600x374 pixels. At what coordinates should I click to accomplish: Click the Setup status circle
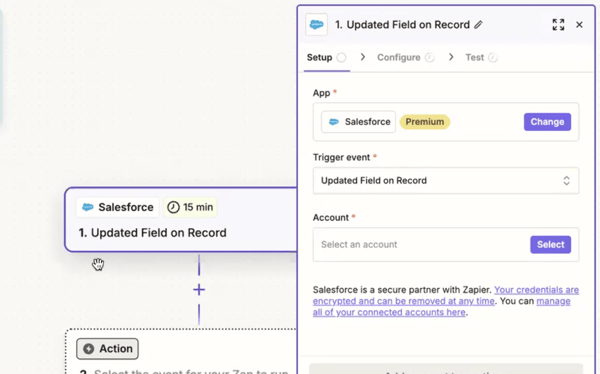pos(341,57)
